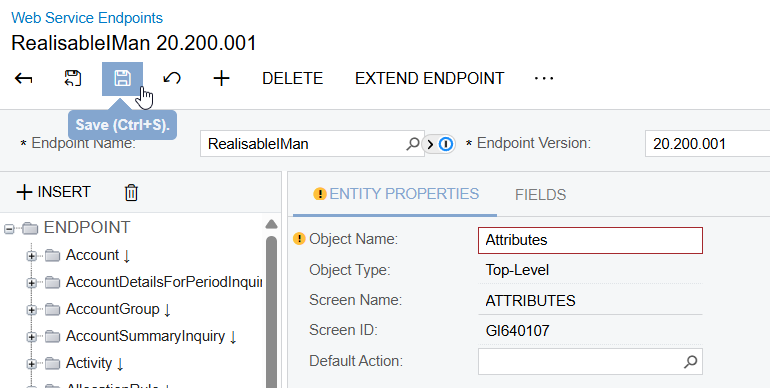Open the three-dots more actions menu
The image size is (770, 388).
544,78
